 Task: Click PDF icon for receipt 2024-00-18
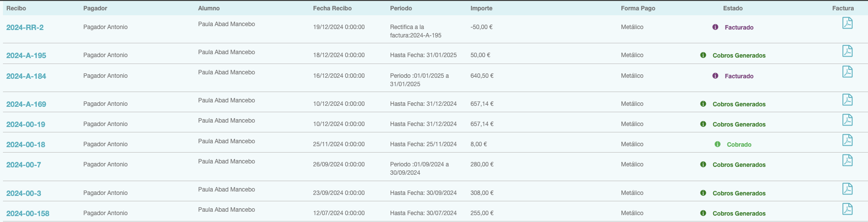(847, 140)
